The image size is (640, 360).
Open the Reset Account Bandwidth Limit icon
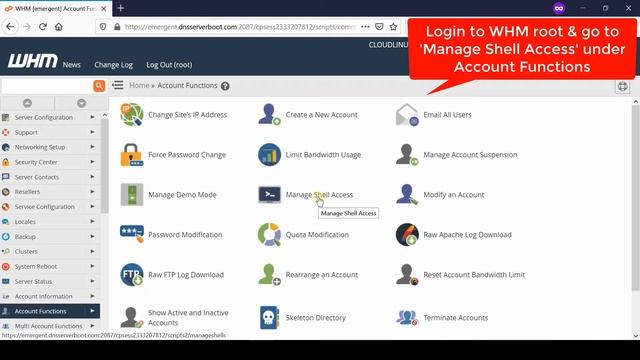(407, 275)
